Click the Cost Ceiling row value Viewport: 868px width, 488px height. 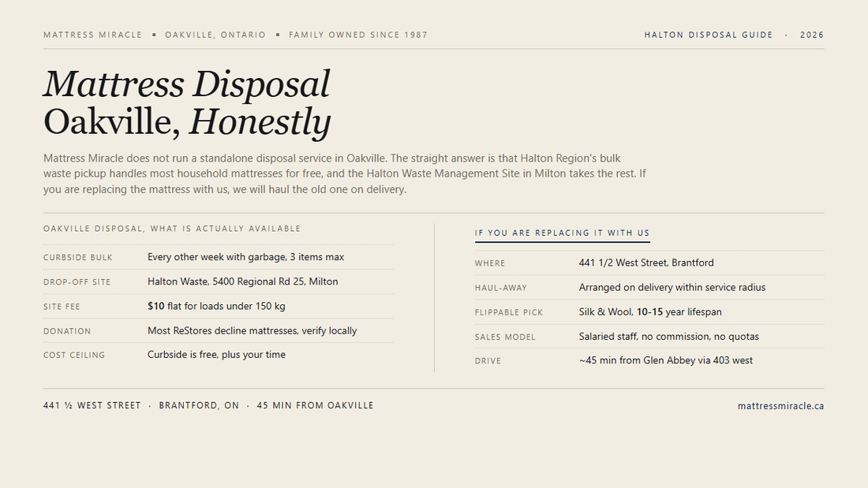[x=216, y=355]
